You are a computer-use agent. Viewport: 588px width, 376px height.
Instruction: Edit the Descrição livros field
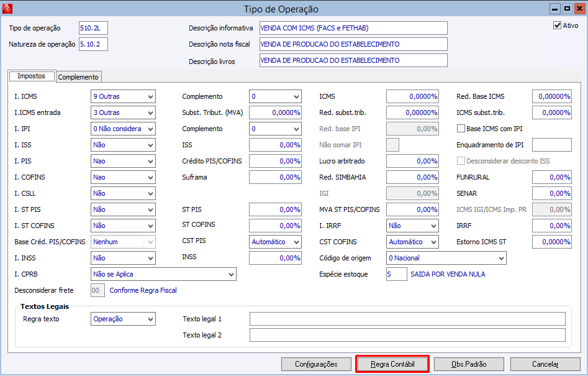coord(353,60)
